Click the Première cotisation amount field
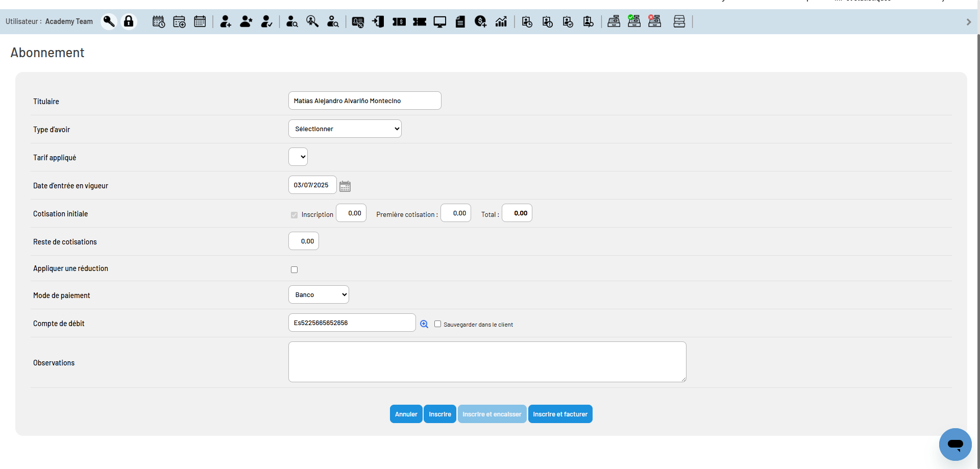 pos(456,213)
